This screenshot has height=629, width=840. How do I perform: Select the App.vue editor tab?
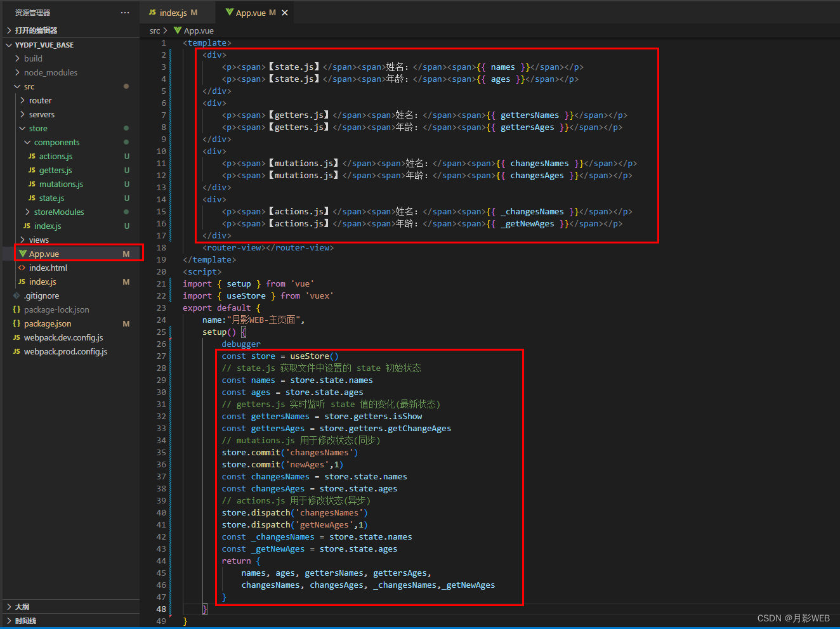(255, 13)
